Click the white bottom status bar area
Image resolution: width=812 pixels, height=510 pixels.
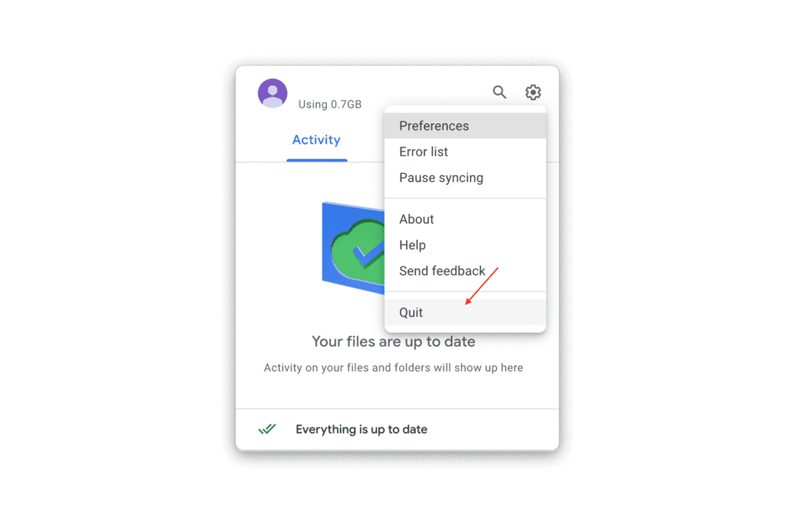tap(397, 429)
